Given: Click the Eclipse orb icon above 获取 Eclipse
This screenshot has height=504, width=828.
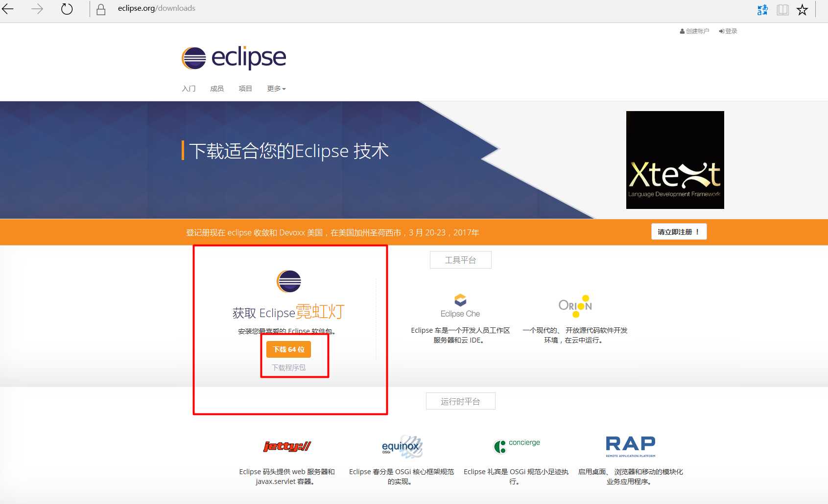Looking at the screenshot, I should pyautogui.click(x=289, y=281).
